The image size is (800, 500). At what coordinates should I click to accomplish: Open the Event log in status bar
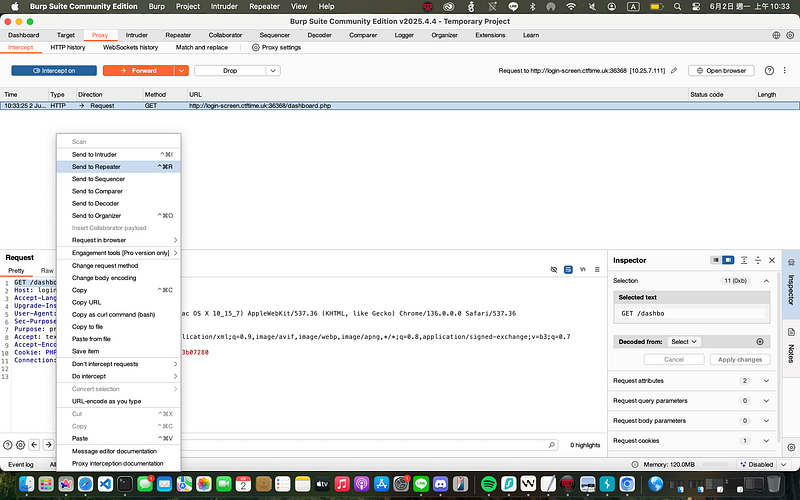click(21, 465)
